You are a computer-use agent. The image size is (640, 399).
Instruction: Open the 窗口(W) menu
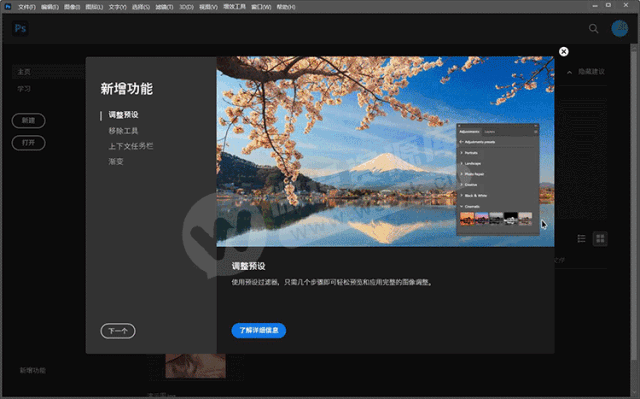pos(261,7)
